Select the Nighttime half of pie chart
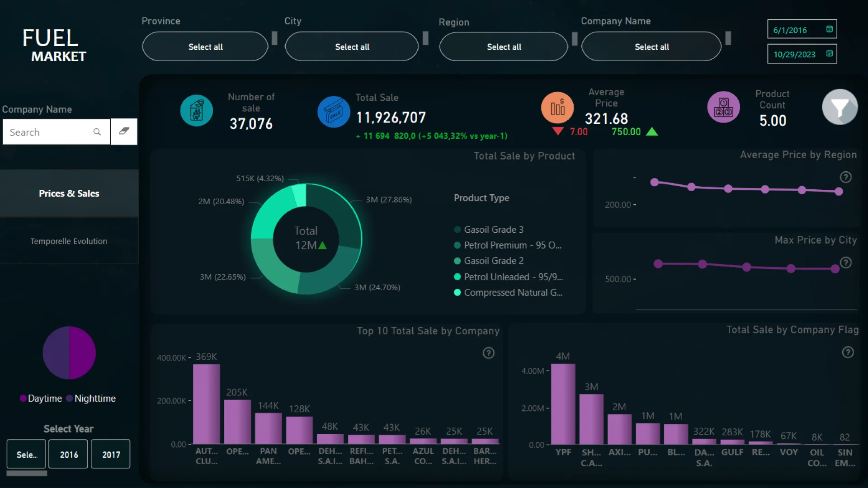Screen dimensions: 868x488 tap(56, 353)
